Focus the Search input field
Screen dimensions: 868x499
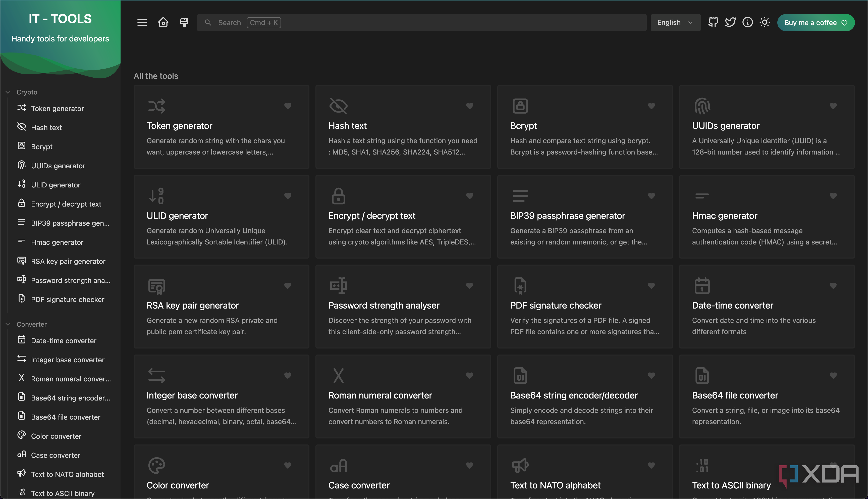(x=421, y=23)
